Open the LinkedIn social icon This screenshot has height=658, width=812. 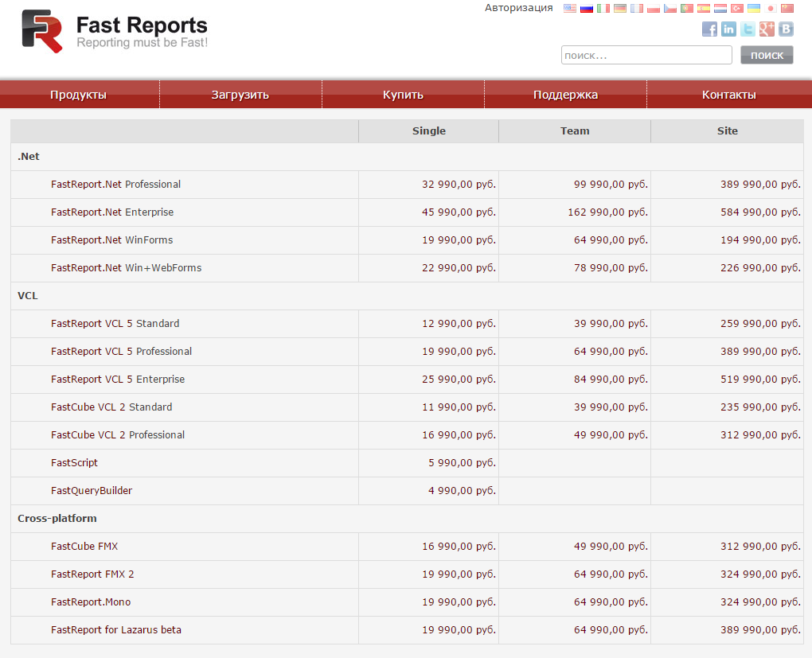pos(728,29)
